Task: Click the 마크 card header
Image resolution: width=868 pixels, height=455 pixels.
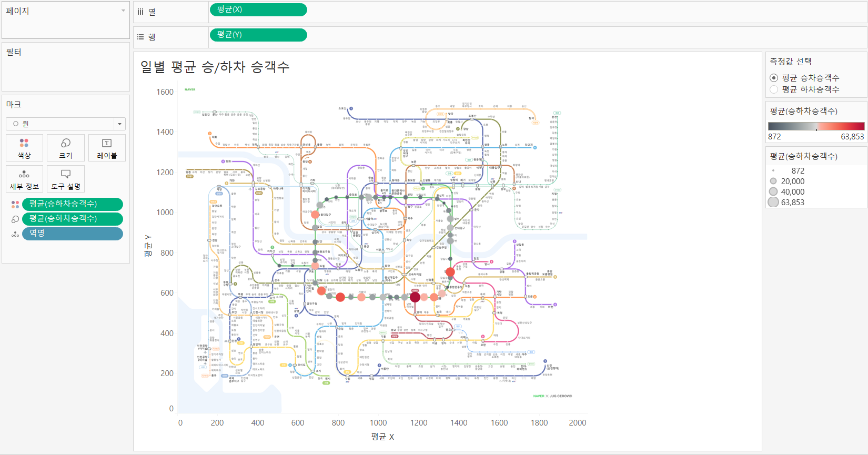Action: coord(14,104)
